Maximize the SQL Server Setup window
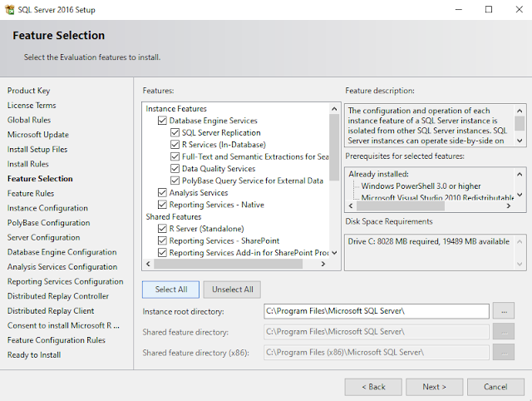The width and height of the screenshot is (532, 401). click(x=489, y=9)
